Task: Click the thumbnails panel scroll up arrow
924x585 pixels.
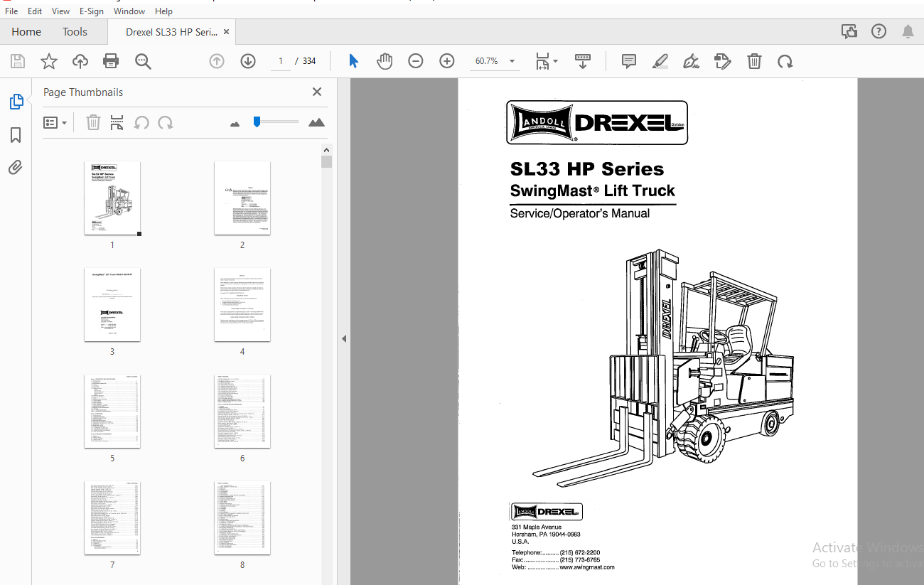Action: pos(327,150)
